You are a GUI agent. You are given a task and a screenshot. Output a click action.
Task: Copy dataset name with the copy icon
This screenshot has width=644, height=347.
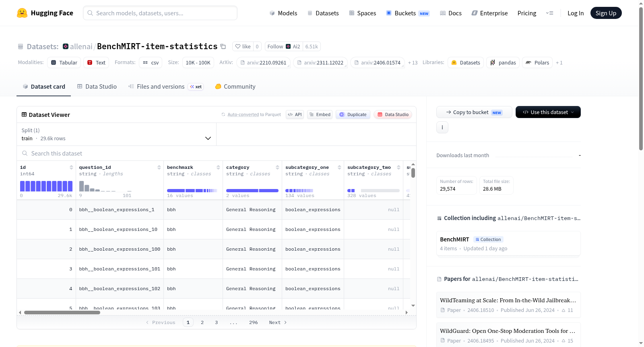coord(223,46)
